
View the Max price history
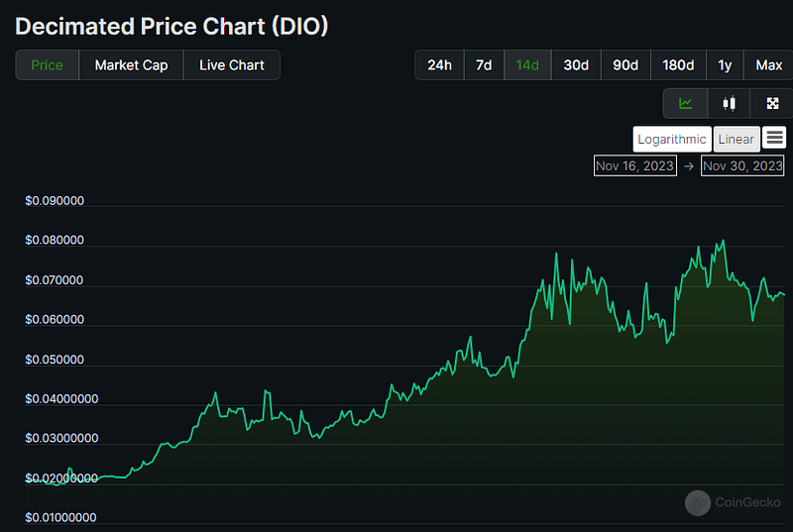(769, 65)
